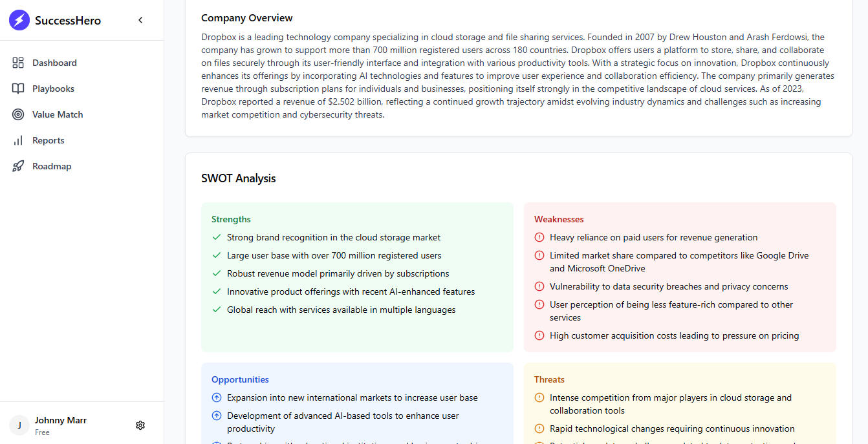Open the Dashboard menu item
Screen dimensions: 868x444
pyautogui.click(x=54, y=63)
